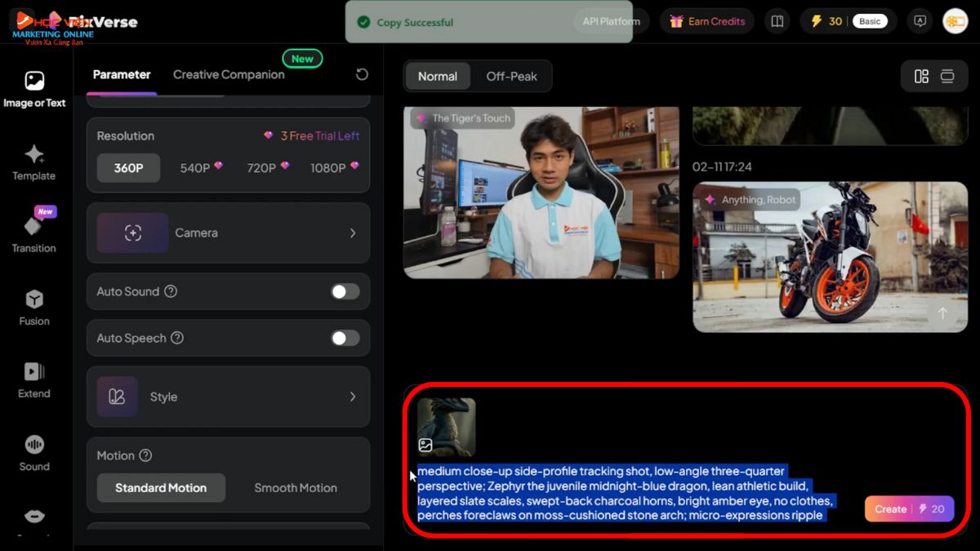980x551 pixels.
Task: Click the Basic plan badge
Action: pyautogui.click(x=870, y=21)
